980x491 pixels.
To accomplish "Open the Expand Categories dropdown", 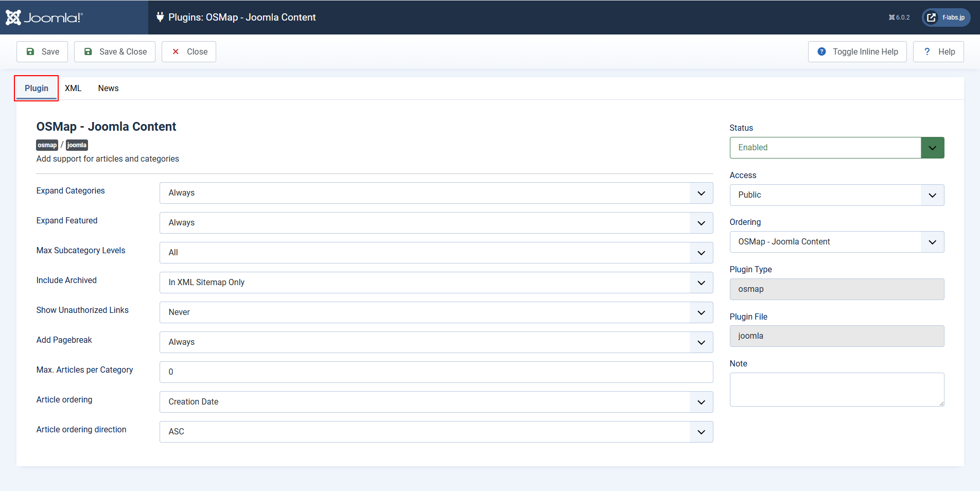I will point(435,193).
